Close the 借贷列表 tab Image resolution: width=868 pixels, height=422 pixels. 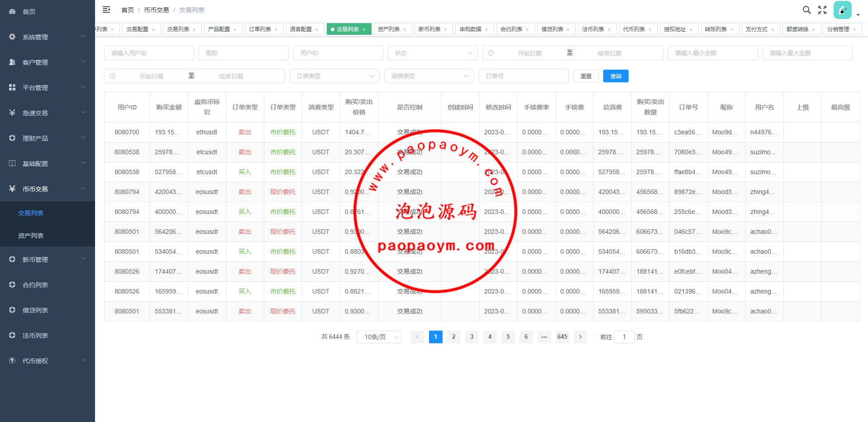568,29
